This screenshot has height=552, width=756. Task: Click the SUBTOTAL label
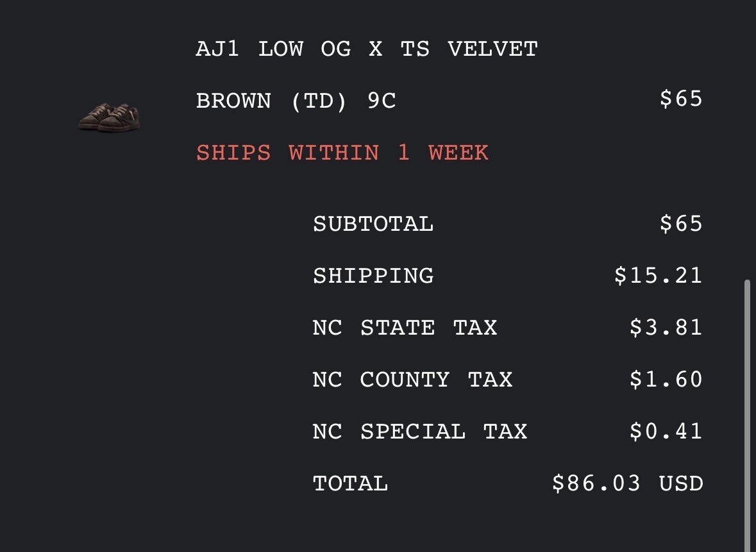point(373,224)
